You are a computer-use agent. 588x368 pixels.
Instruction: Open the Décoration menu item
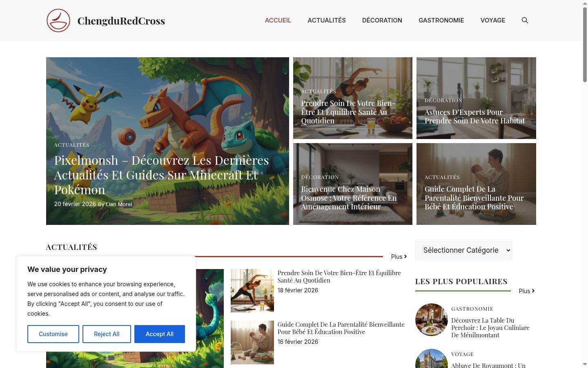point(382,20)
